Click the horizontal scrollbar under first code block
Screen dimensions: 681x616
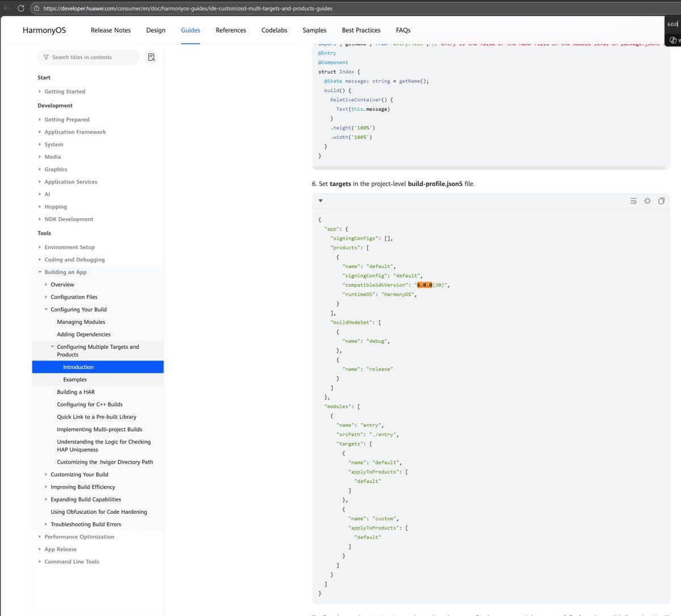tap(488, 168)
